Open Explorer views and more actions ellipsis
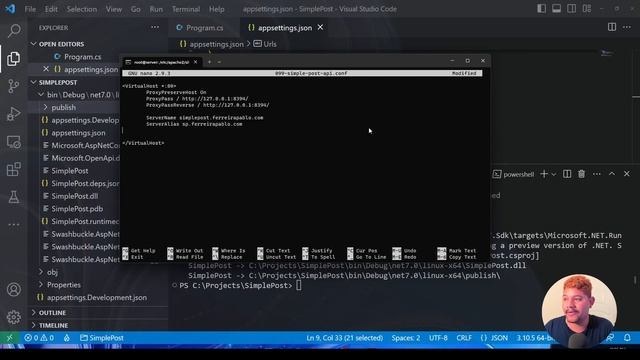The height and width of the screenshot is (360, 640). [155, 27]
